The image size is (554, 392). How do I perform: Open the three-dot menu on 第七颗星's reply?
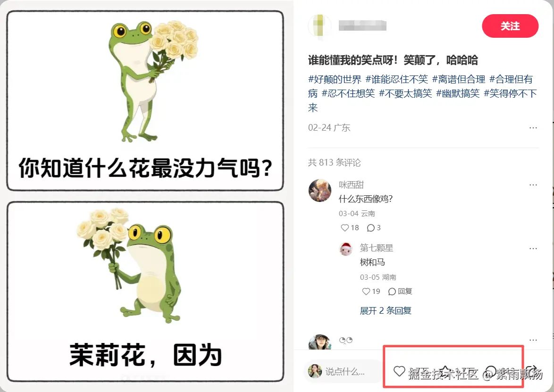click(x=533, y=248)
